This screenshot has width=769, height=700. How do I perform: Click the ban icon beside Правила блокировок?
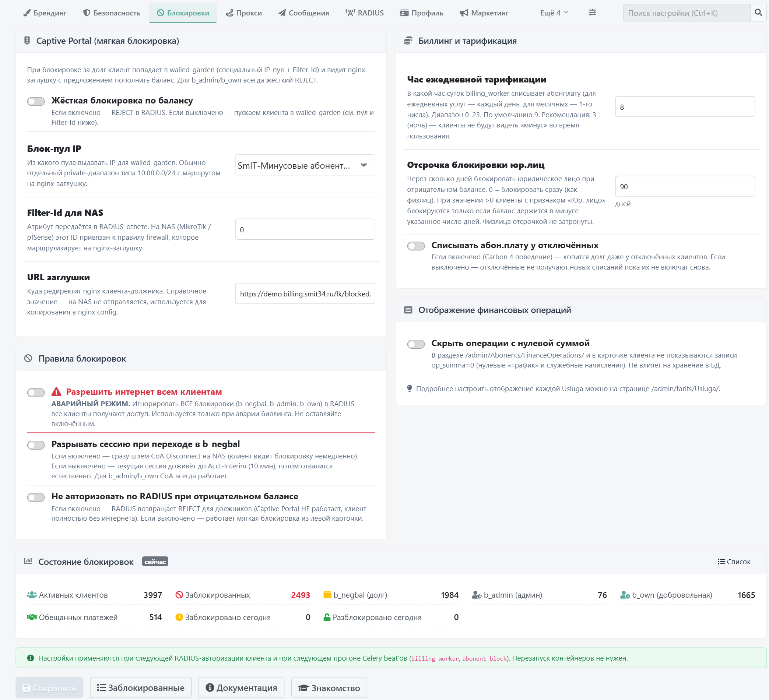click(x=28, y=358)
